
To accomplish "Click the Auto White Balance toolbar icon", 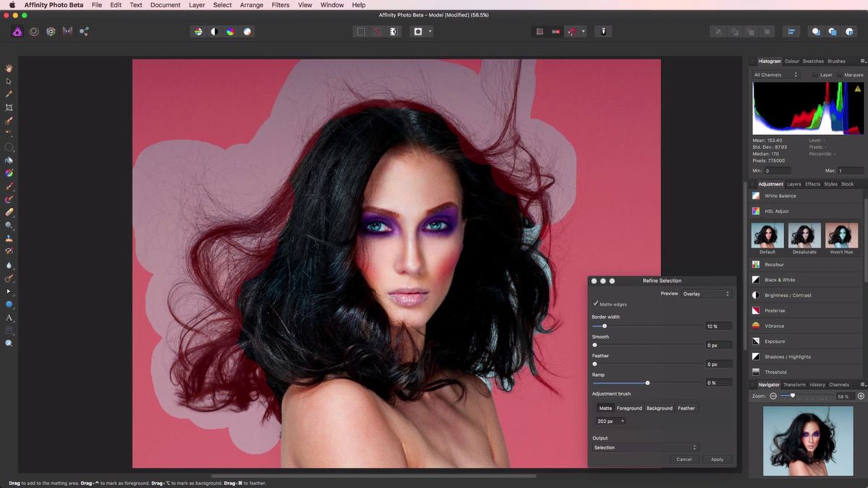I will click(247, 31).
